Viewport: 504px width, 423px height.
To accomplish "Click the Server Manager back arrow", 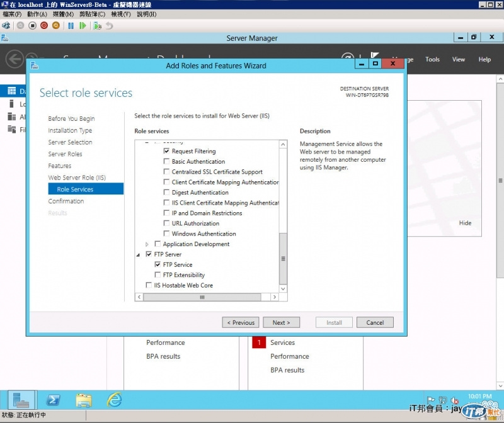I will tap(14, 59).
